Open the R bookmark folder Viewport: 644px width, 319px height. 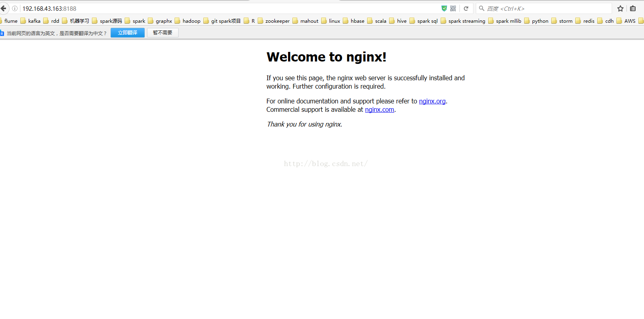pyautogui.click(x=249, y=21)
